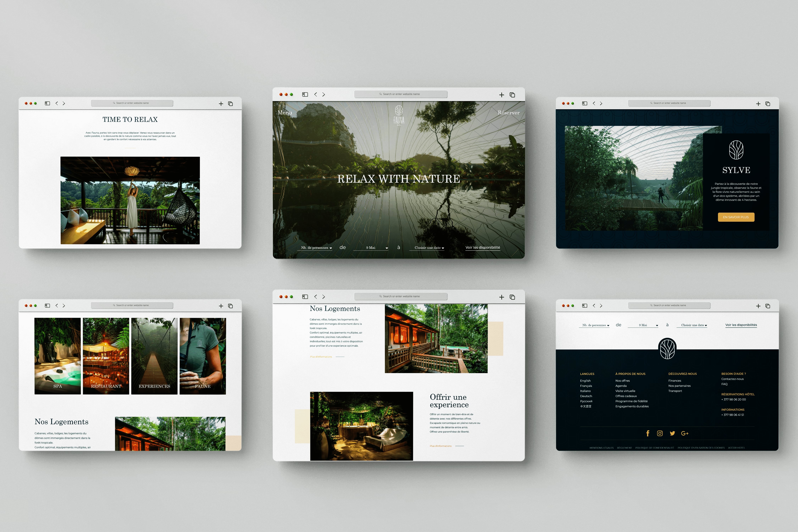Click the address search field in the hero window
Image resolution: width=798 pixels, height=532 pixels.
tap(401, 94)
